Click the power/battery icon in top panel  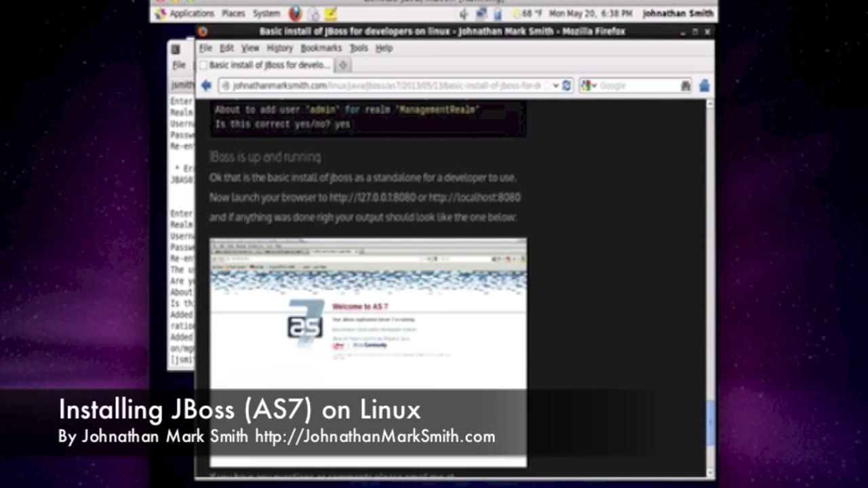pos(497,14)
